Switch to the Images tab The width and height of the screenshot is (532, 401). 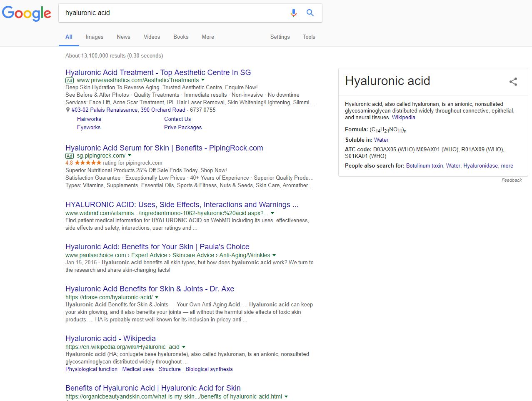click(95, 37)
